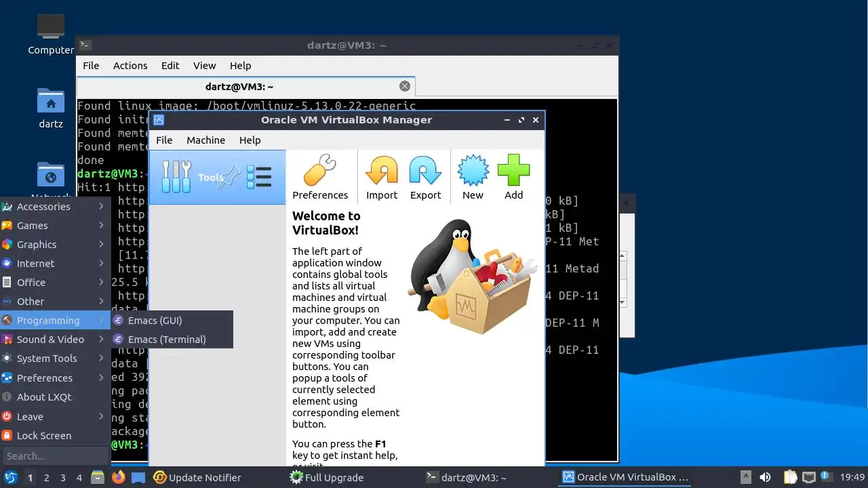Expand the Graphics submenu
The image size is (868, 488).
click(x=55, y=244)
